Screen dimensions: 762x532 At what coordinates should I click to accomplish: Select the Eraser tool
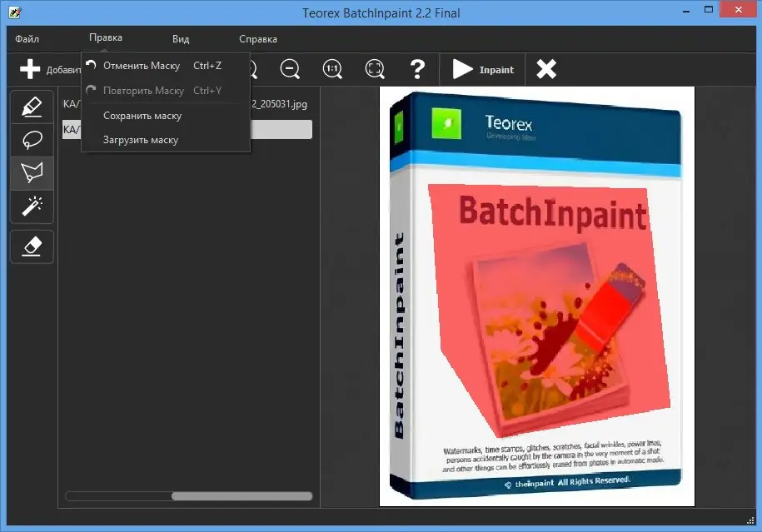pyautogui.click(x=32, y=246)
